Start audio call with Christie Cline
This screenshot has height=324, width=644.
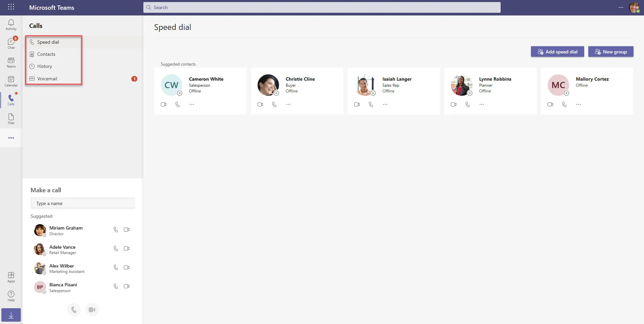pyautogui.click(x=274, y=105)
